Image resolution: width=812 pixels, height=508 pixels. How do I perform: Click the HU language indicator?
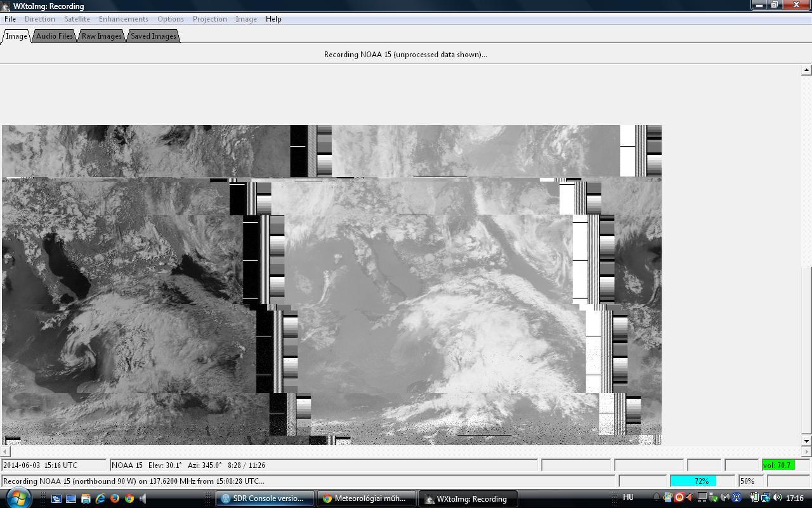pos(628,497)
